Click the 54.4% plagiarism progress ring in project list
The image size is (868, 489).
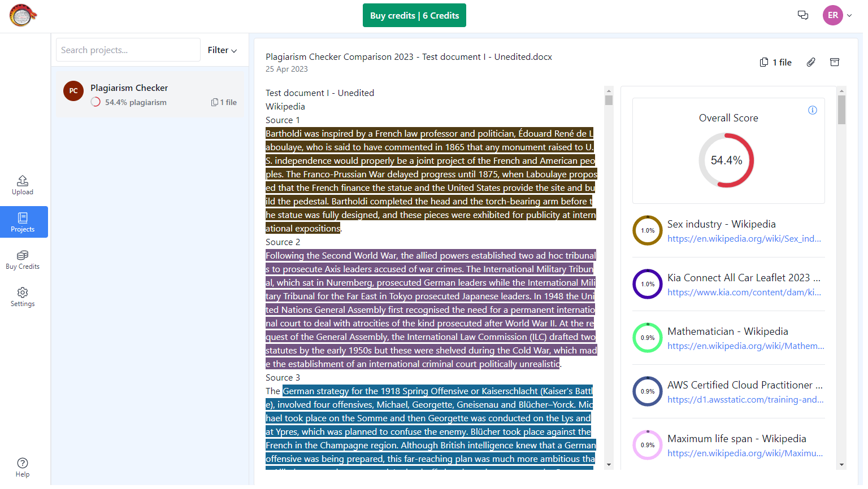pyautogui.click(x=96, y=102)
